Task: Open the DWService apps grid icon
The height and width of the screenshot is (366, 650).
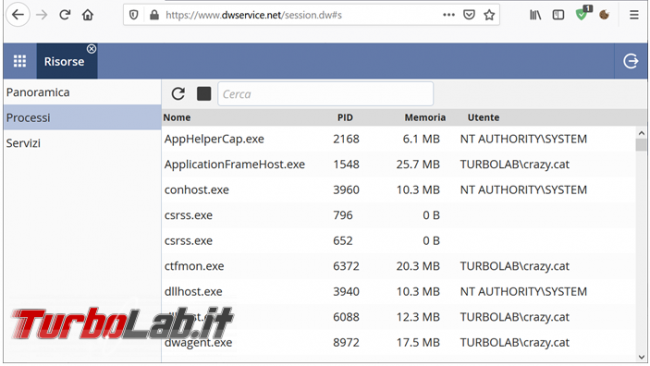Action: [19, 61]
